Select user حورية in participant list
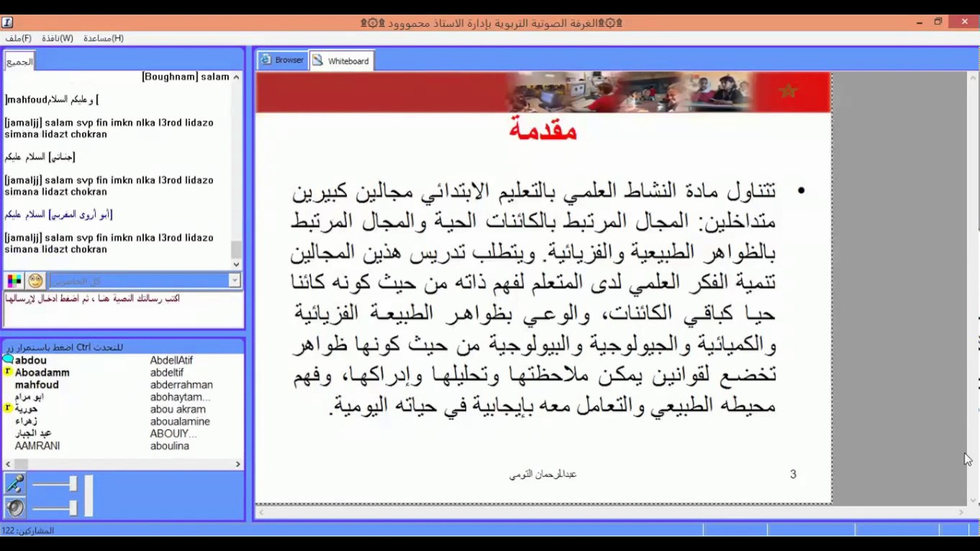 click(26, 409)
